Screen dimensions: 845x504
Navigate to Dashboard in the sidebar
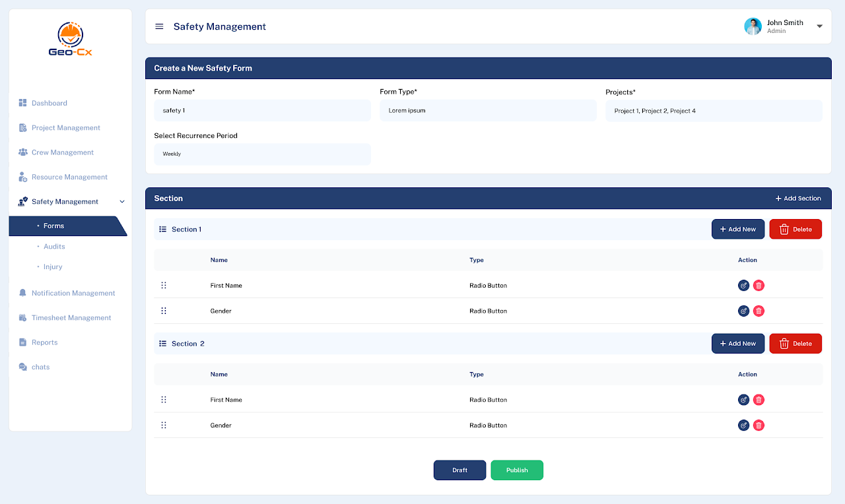point(50,103)
